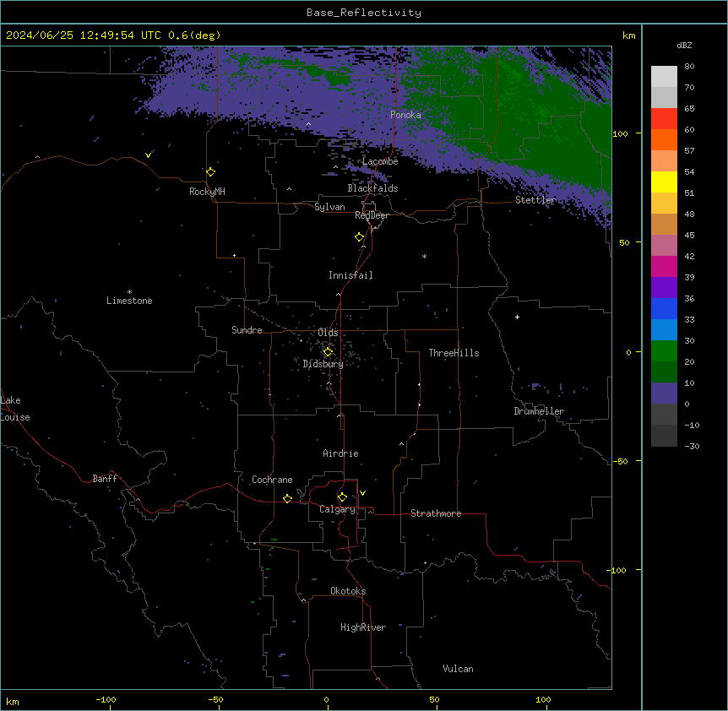Click the Okotoks city label

348,591
